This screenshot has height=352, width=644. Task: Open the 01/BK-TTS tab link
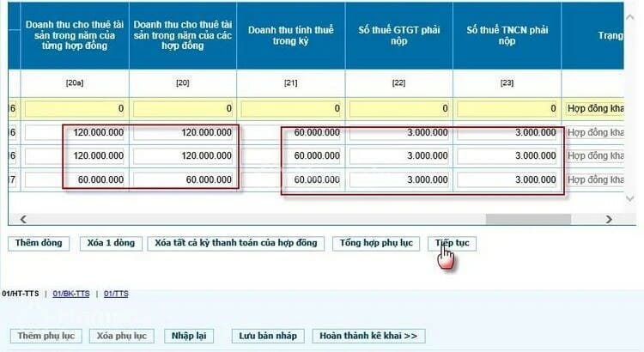coord(71,294)
